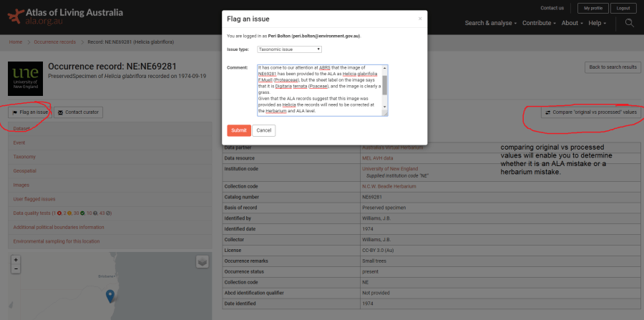This screenshot has width=644, height=320.
Task: Click the search magnifier icon in header
Action: (x=629, y=23)
